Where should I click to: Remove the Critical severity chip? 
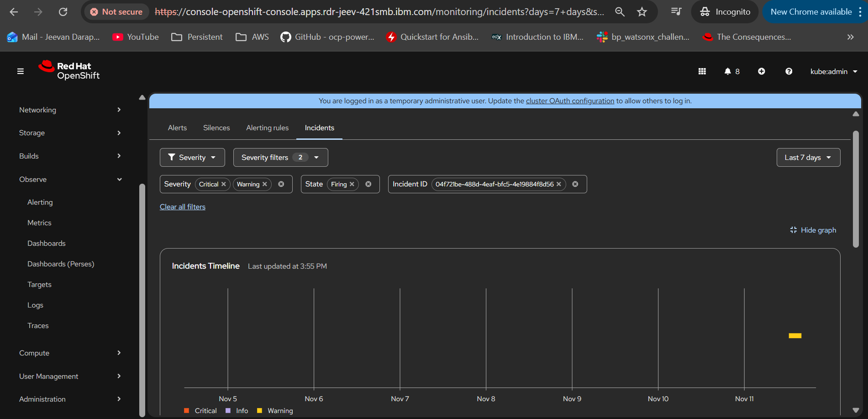point(224,184)
